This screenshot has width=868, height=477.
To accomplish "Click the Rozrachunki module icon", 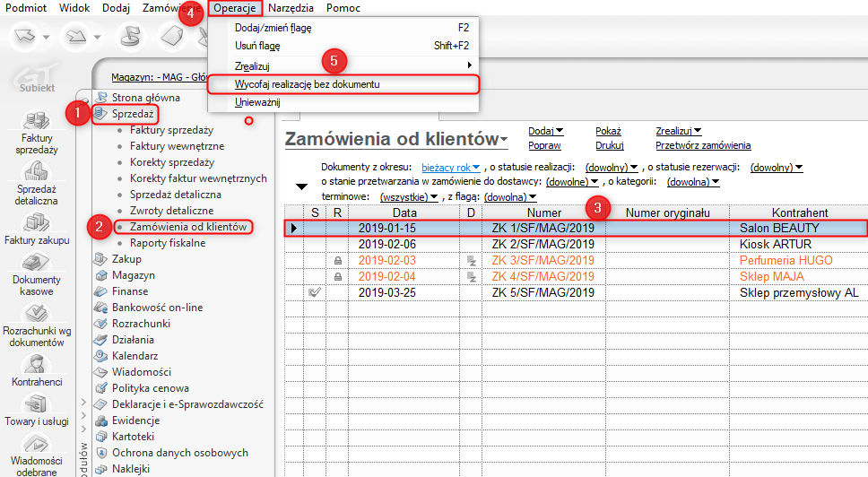I will click(x=100, y=323).
